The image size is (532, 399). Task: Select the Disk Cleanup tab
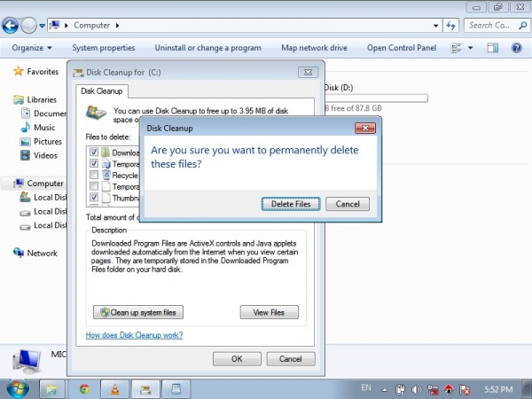(102, 91)
